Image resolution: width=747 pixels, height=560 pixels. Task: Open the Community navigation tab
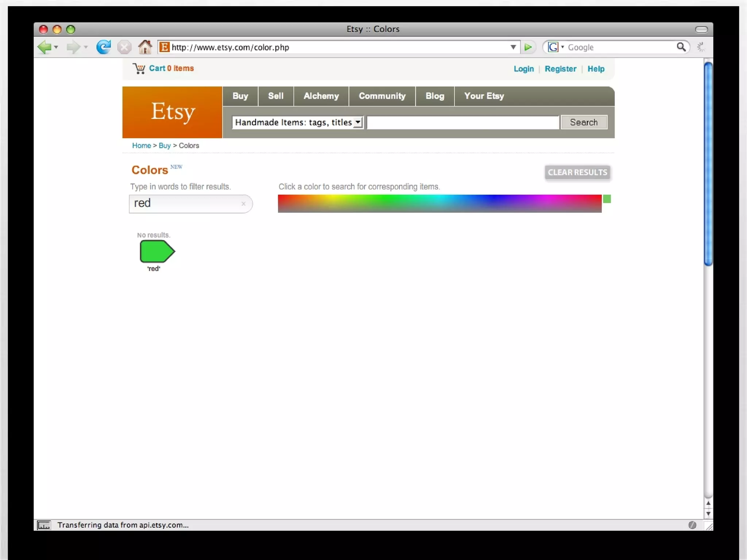382,96
